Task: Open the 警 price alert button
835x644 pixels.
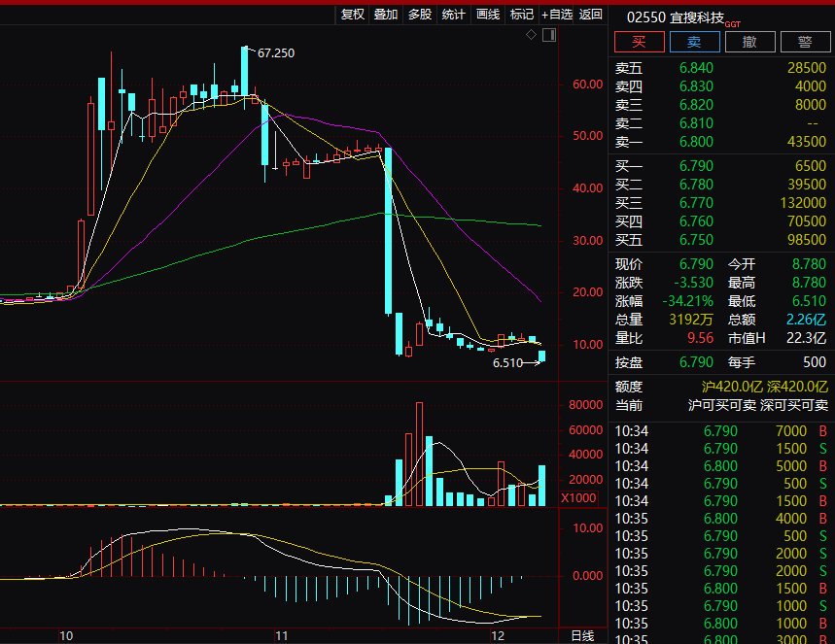Action: pos(805,42)
